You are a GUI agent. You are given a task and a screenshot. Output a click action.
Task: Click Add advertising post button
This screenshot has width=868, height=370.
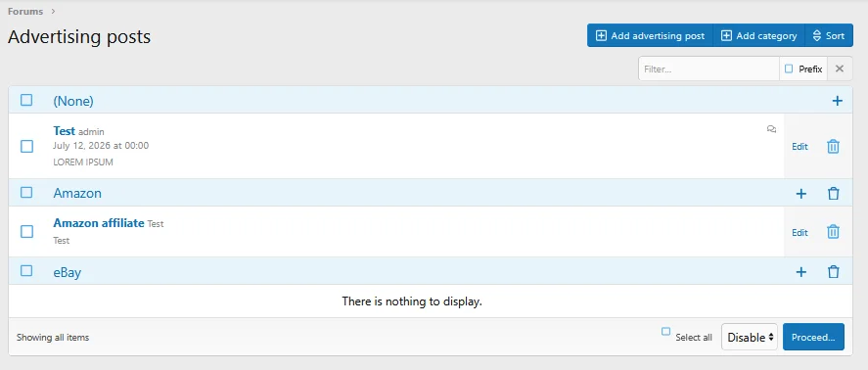click(x=651, y=35)
